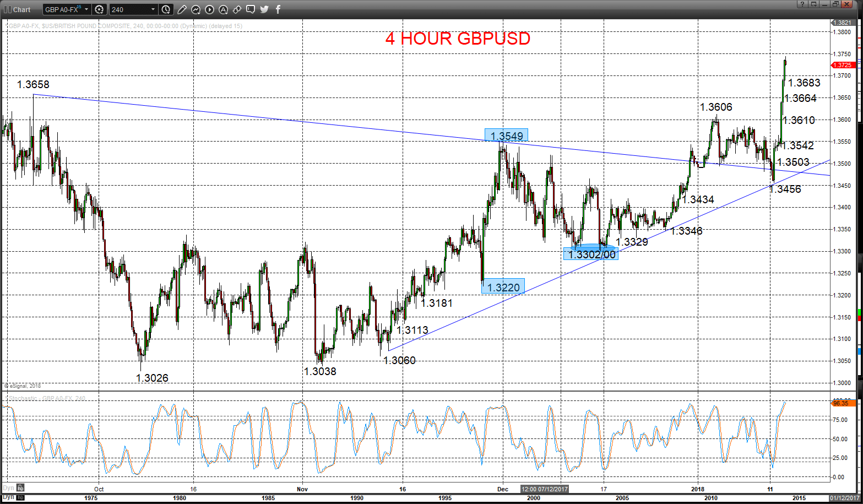Viewport: 863px width, 504px height.
Task: Click the 1.3658 high annotation
Action: coord(33,84)
